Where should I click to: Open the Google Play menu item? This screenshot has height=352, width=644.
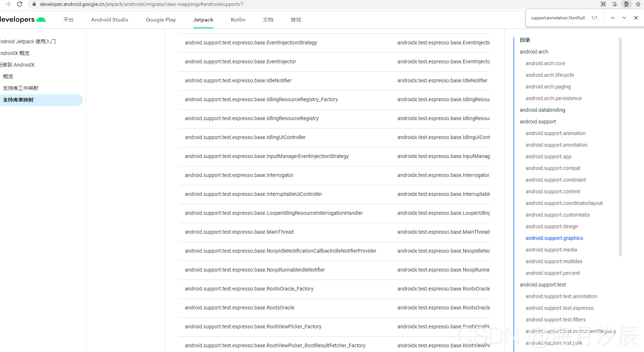pos(160,20)
